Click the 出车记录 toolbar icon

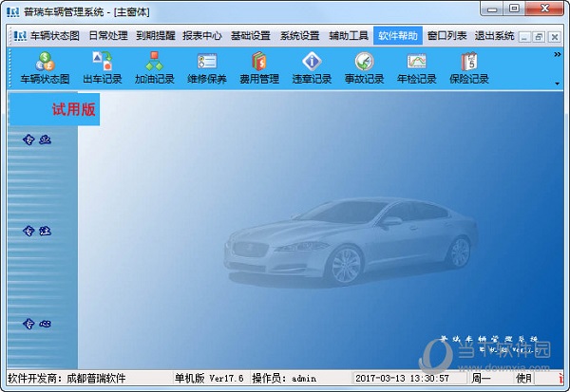click(103, 69)
